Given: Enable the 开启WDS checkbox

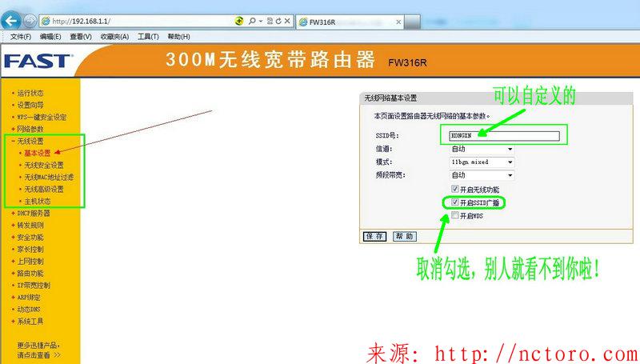Looking at the screenshot, I should coord(454,215).
